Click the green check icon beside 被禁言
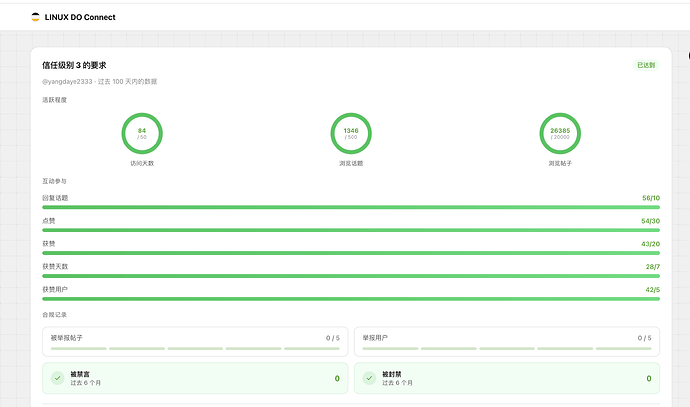690x407 pixels. (58, 378)
